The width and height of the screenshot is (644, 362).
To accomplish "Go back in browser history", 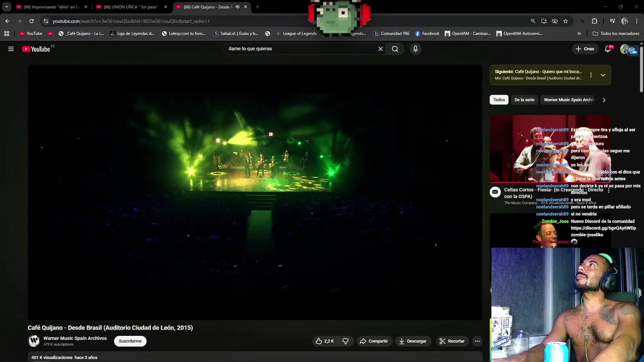I will click(x=7, y=21).
